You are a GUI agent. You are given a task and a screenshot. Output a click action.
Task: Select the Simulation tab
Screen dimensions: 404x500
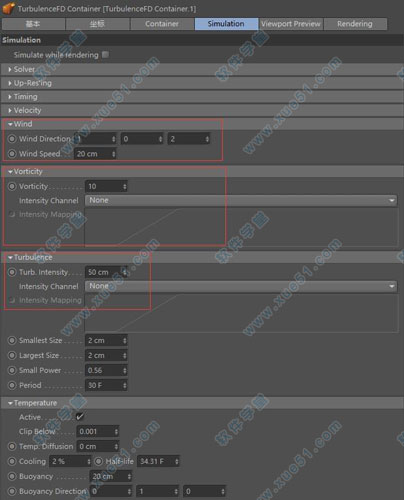click(x=226, y=24)
